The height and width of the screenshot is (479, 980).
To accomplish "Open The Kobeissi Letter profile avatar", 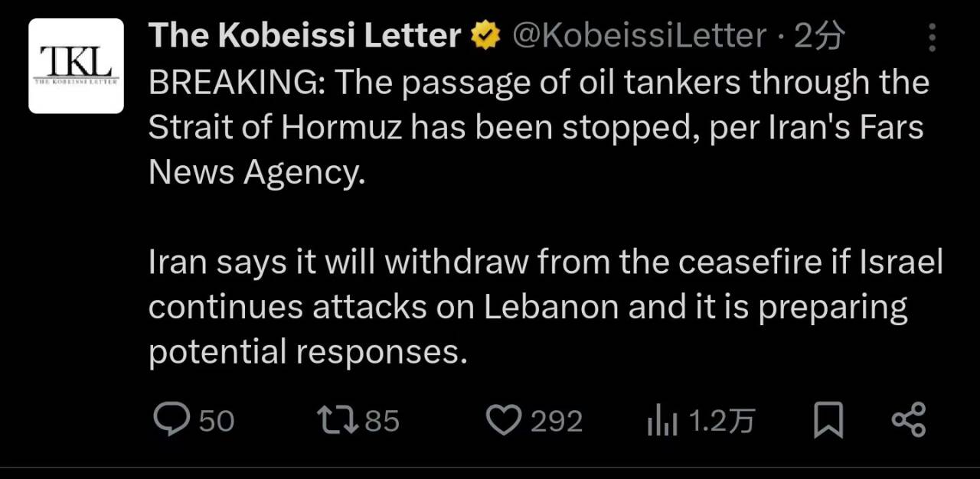I will click(x=76, y=66).
